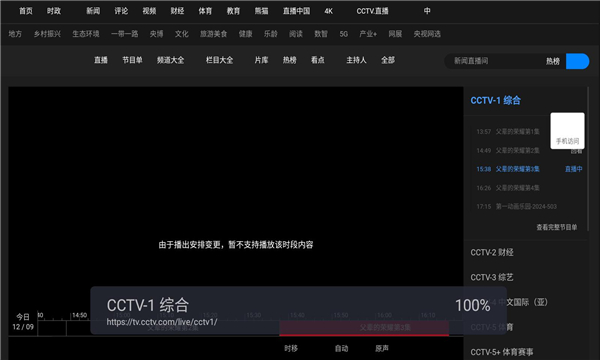Screen dimensions: 600x360
Task: Go to the 体育 section
Action: click(205, 11)
